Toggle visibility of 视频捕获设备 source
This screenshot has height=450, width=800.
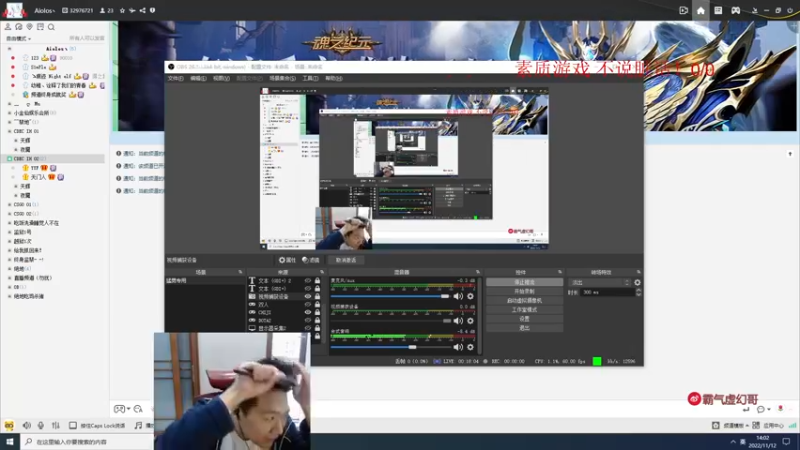pos(307,296)
